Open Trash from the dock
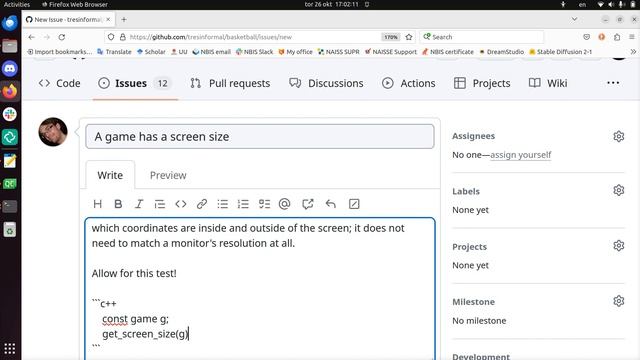640x360 pixels. [10, 229]
